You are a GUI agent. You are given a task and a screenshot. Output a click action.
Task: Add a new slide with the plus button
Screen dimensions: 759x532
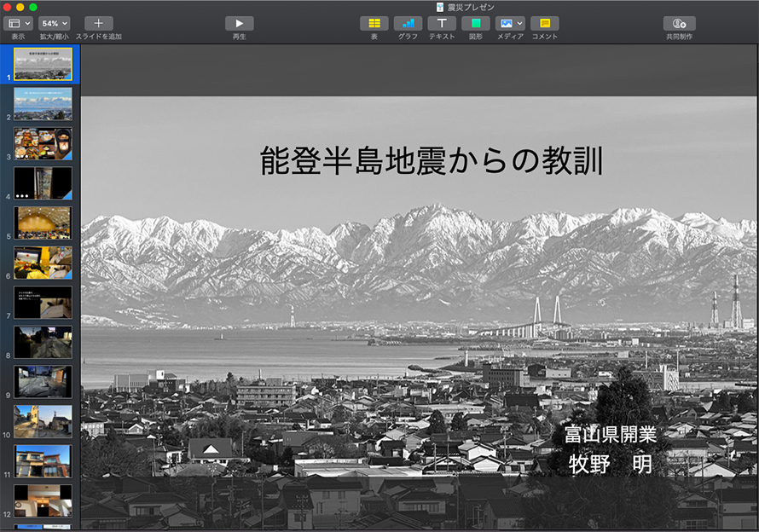coord(98,23)
